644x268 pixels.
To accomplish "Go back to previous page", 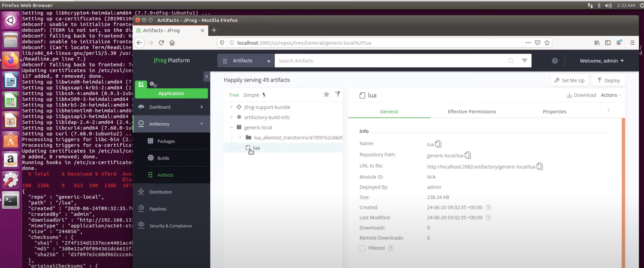I will [x=139, y=43].
